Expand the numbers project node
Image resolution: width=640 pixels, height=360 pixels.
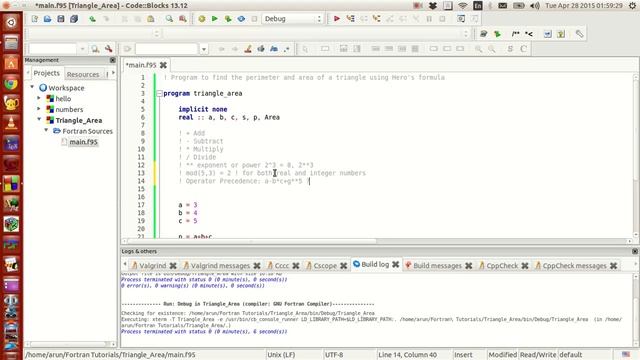point(39,109)
